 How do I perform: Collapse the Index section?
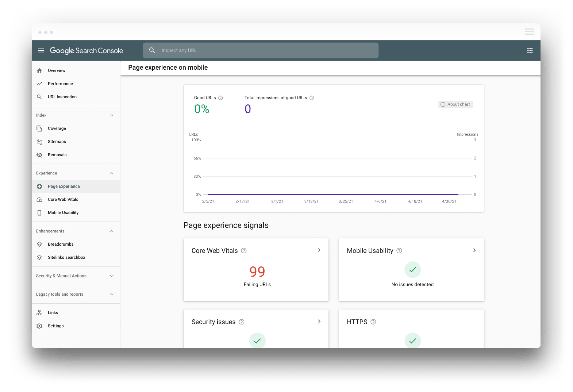pos(112,115)
